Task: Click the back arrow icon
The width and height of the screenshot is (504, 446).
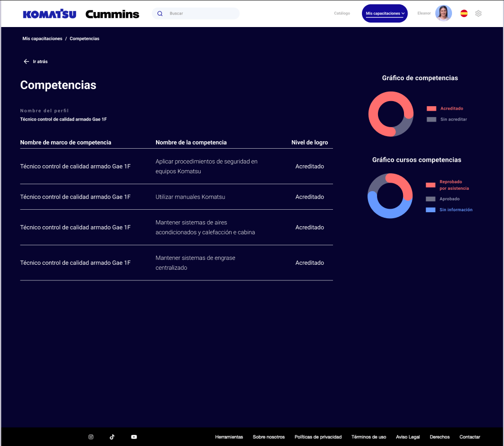Action: pos(26,62)
